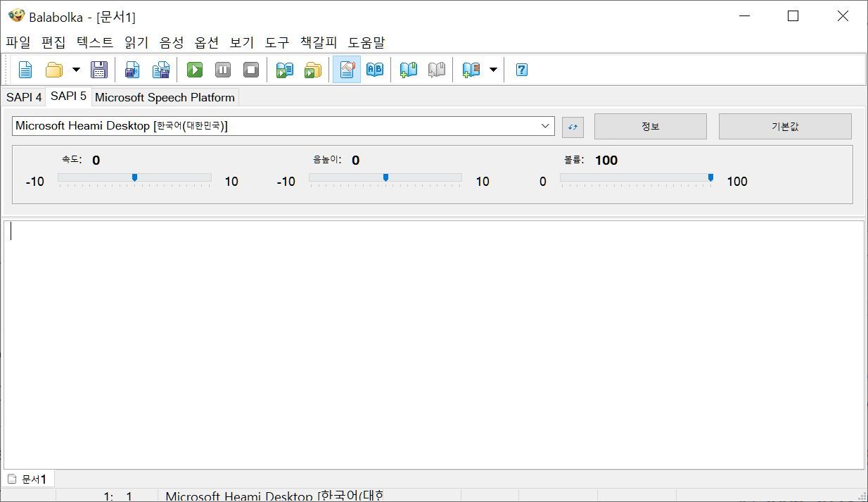Click the cursor position 1: 1 in status bar
The image size is (868, 502).
(x=118, y=496)
